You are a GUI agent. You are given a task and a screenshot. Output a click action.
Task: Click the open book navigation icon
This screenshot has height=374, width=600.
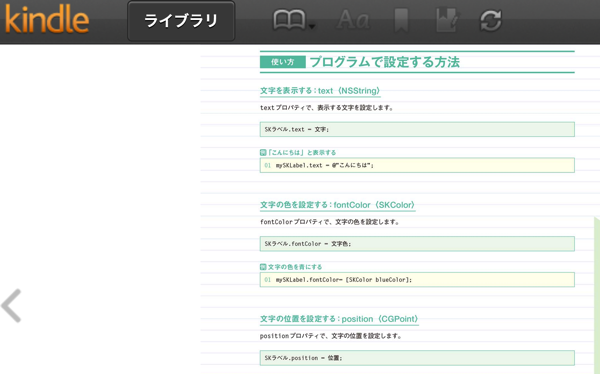click(x=289, y=20)
